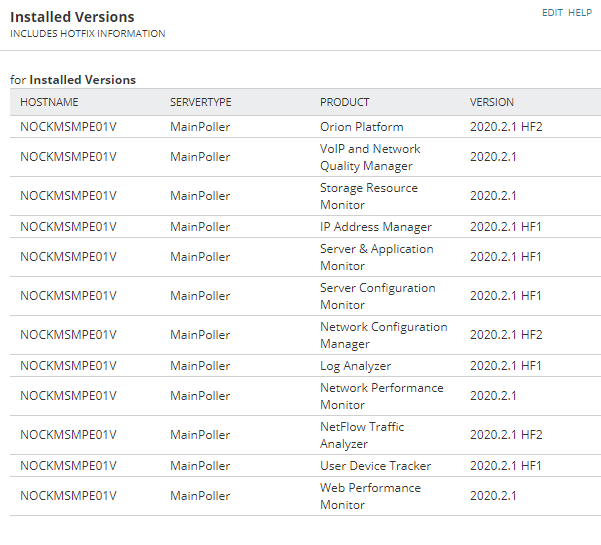Screen dimensions: 601x545
Task: Click the Orion Platform product cell
Action: coord(361,126)
